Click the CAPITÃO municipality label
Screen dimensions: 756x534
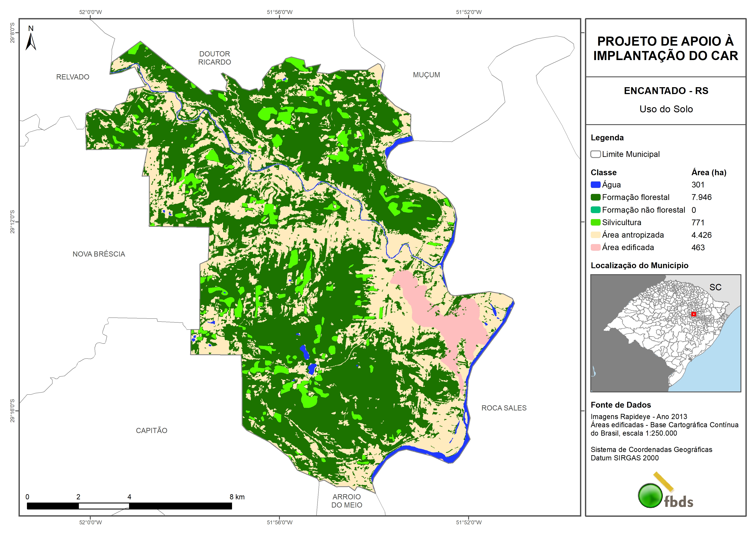coord(151,430)
